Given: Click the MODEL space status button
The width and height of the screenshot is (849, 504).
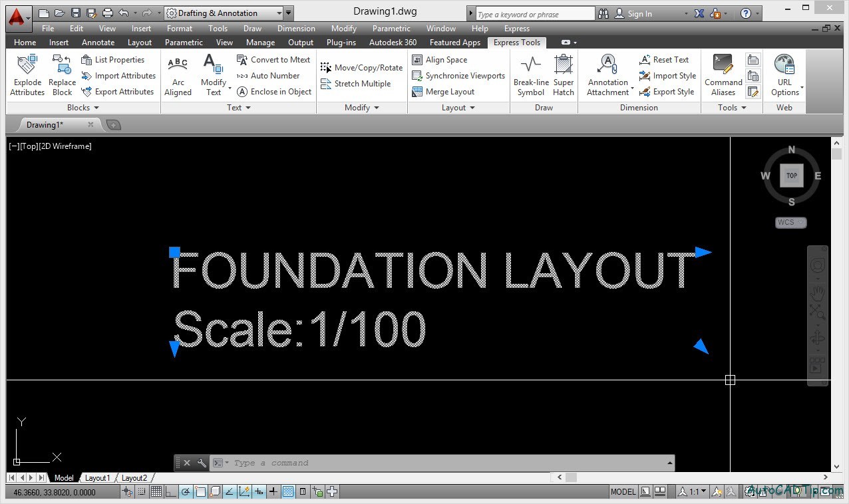Looking at the screenshot, I should (623, 492).
